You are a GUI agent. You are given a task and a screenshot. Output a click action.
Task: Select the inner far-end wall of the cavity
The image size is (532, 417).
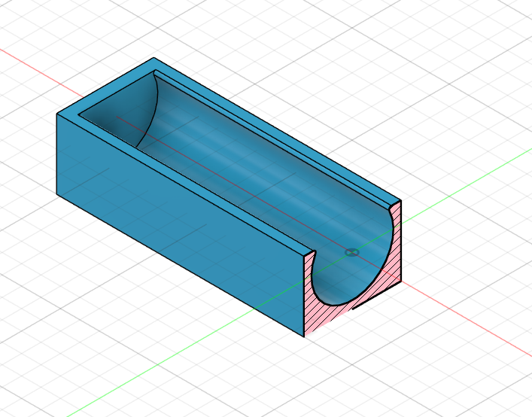pos(129,108)
